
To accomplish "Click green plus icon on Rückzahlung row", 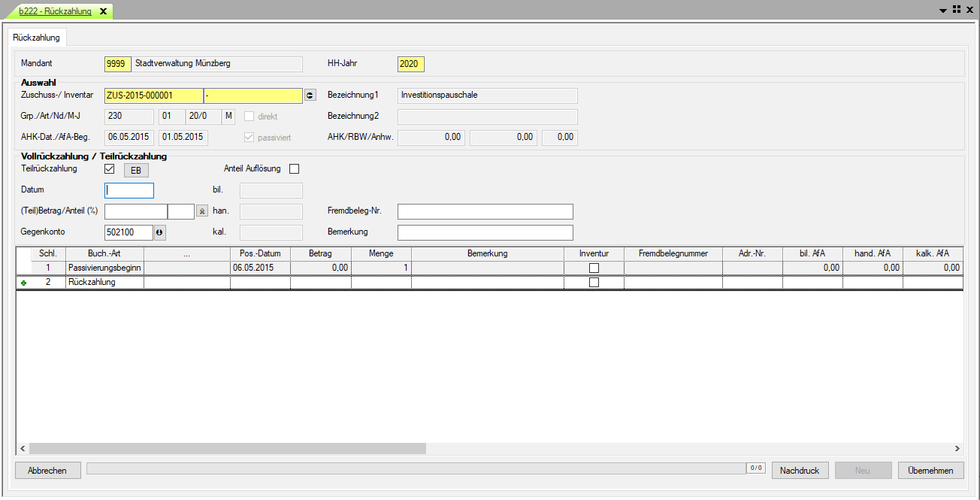I will 23,283.
